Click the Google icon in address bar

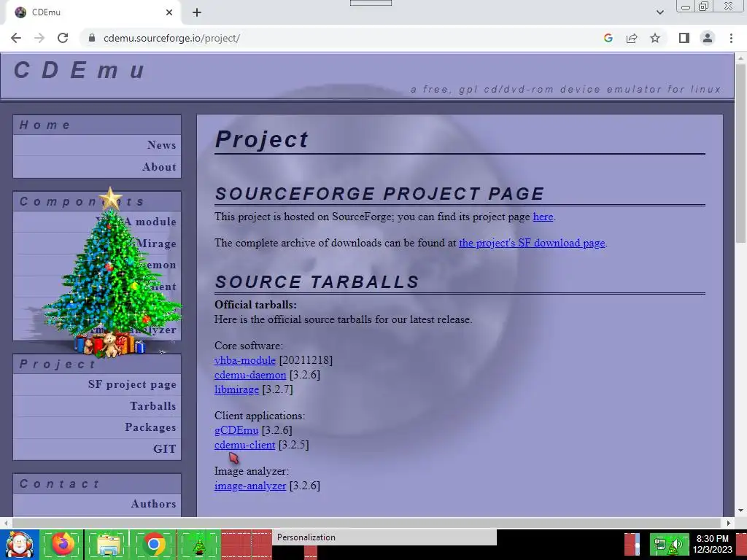coord(608,38)
